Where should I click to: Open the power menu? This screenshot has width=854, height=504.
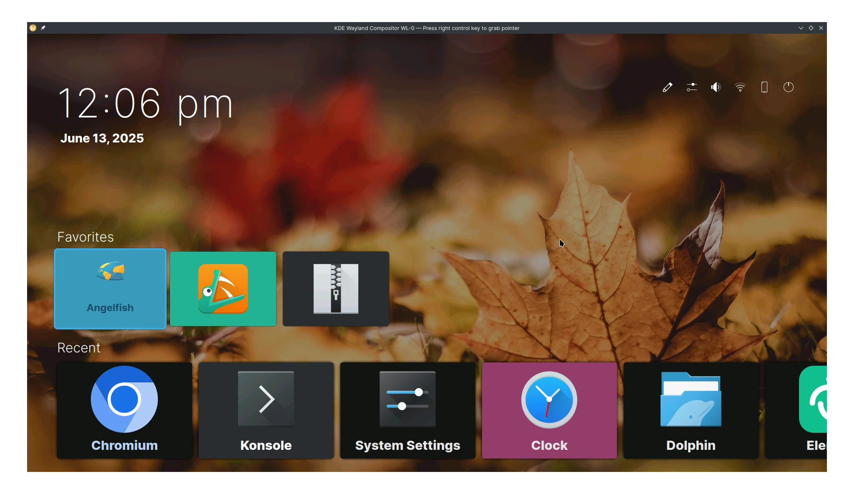pyautogui.click(x=789, y=87)
